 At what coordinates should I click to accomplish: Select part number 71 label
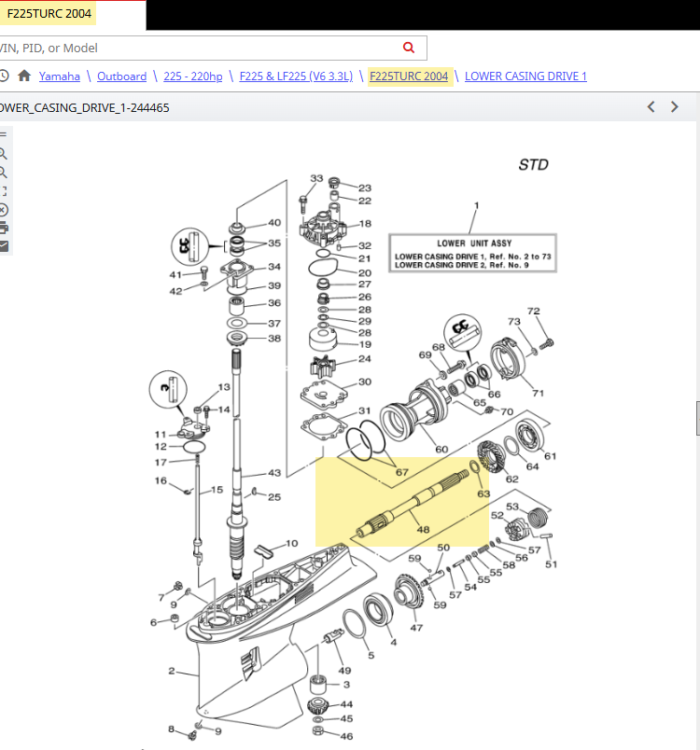[x=539, y=393]
